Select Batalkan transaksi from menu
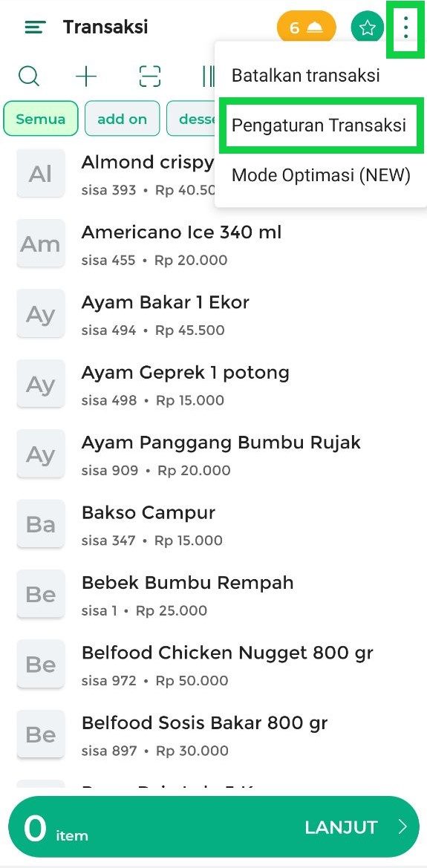The height and width of the screenshot is (868, 427). (306, 75)
